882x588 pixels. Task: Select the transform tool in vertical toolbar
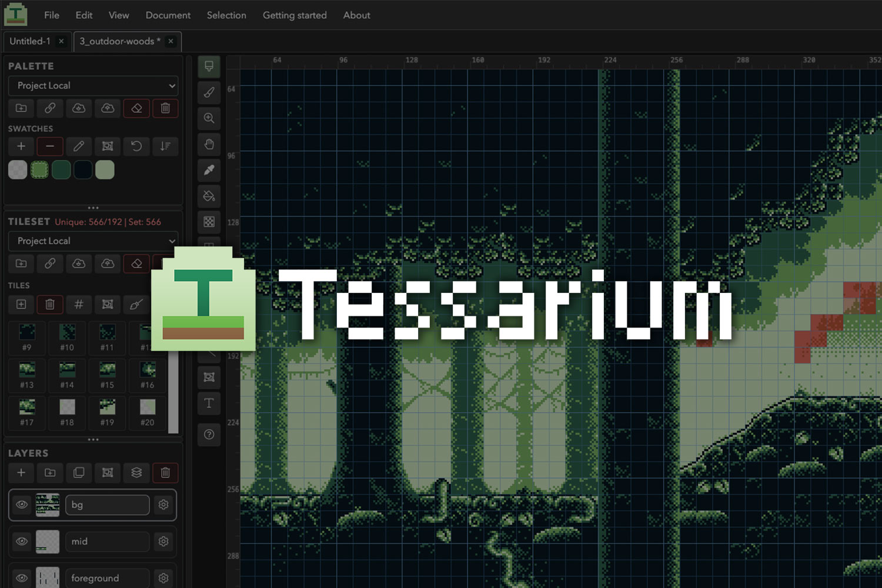pyautogui.click(x=209, y=377)
